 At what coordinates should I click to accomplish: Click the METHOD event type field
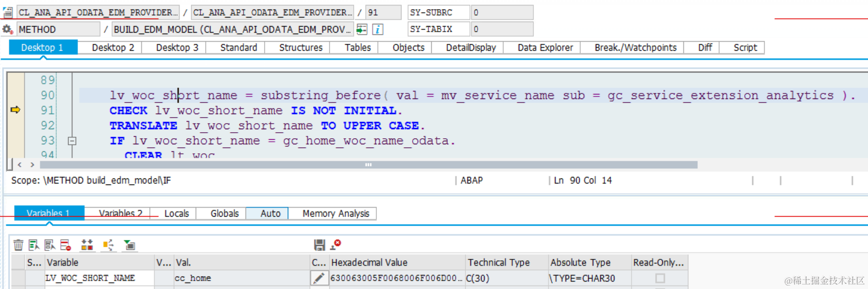pyautogui.click(x=58, y=29)
